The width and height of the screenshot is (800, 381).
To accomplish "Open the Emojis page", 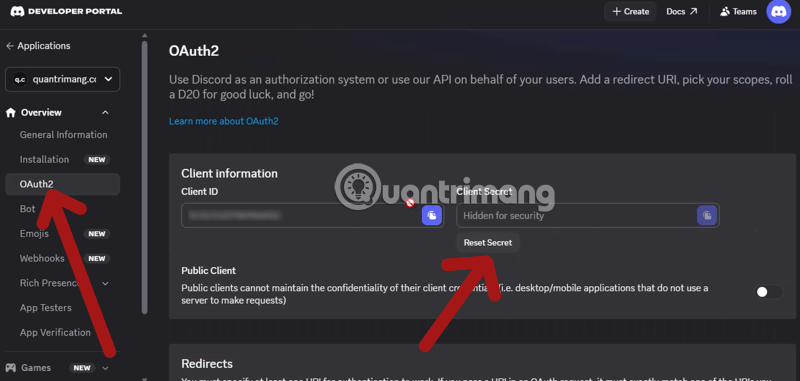I will (34, 234).
